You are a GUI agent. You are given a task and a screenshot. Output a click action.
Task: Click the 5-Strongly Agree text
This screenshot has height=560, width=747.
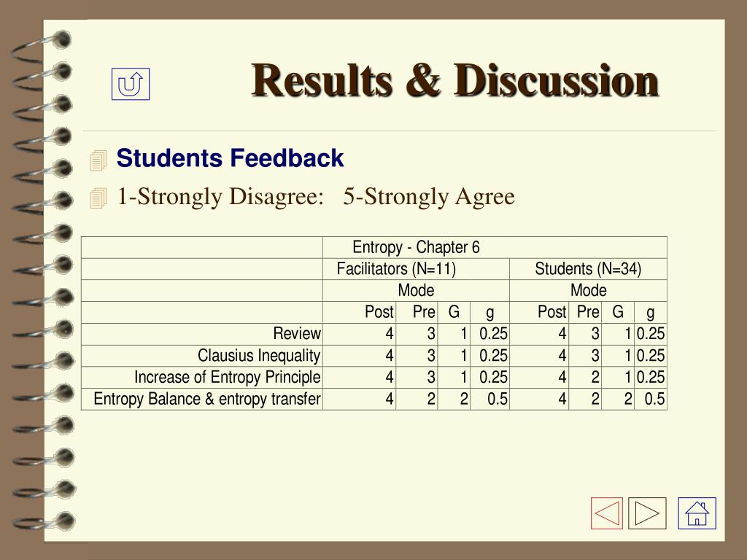pyautogui.click(x=429, y=196)
